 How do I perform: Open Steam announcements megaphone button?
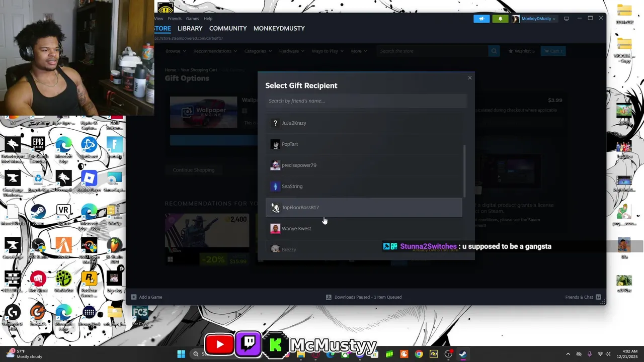(x=481, y=19)
